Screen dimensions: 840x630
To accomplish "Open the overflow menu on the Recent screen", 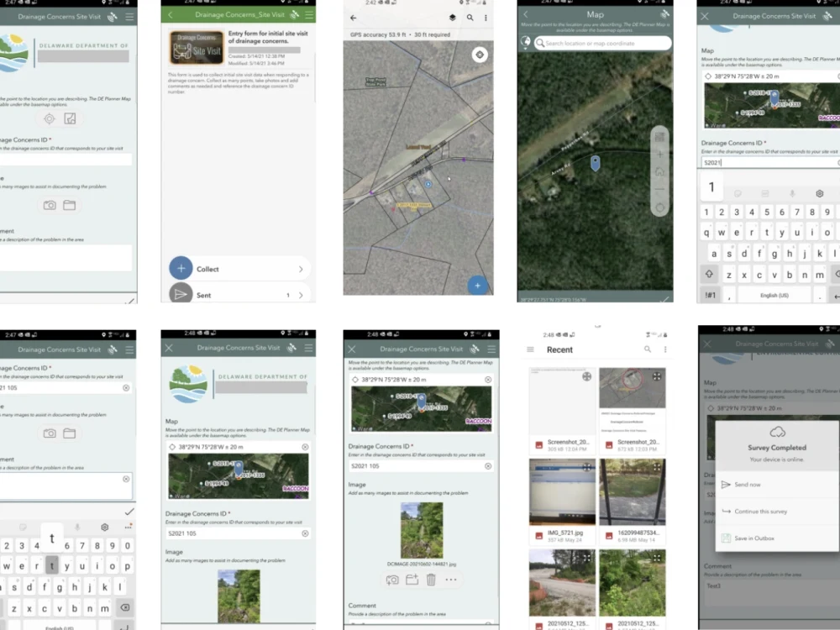I will click(665, 349).
